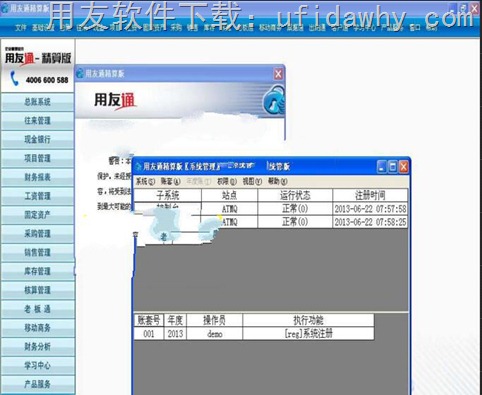Screen dimensions: 482x395
Task: Click the 用友通 logo in the dialog banner
Action: tap(114, 100)
